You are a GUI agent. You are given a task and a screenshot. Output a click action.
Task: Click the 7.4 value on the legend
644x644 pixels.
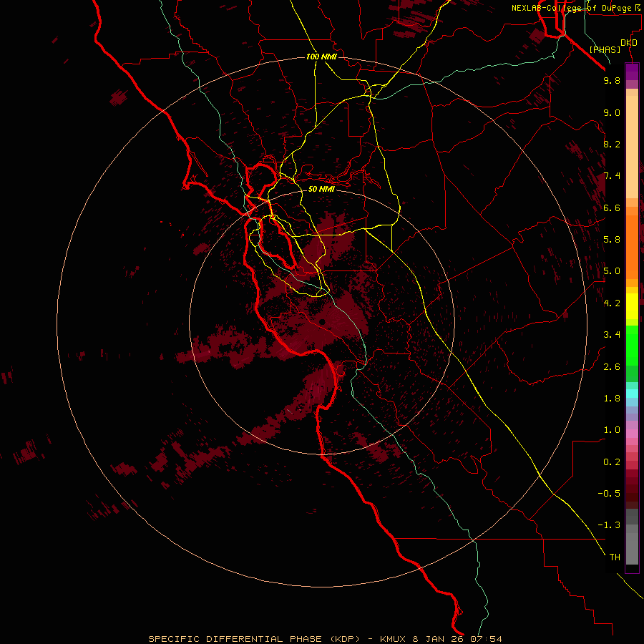click(612, 176)
